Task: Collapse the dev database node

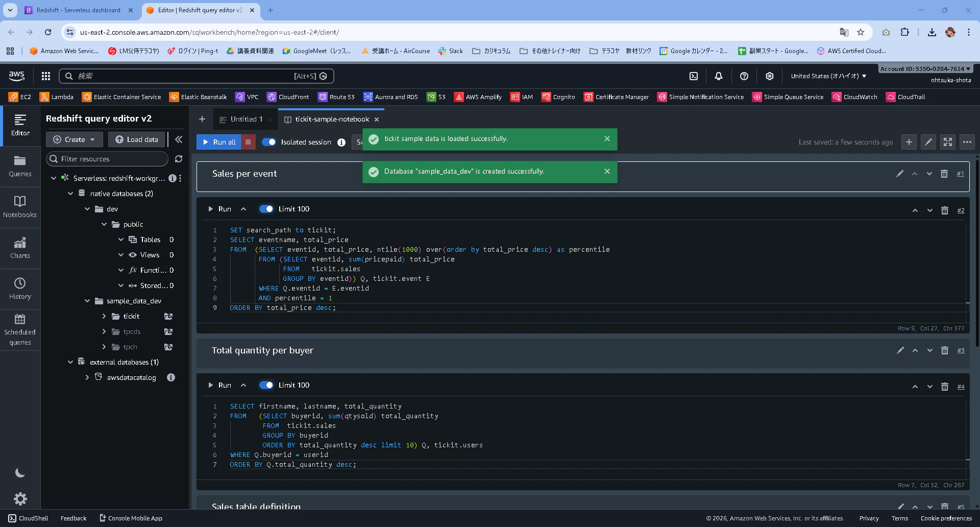Action: click(x=87, y=209)
